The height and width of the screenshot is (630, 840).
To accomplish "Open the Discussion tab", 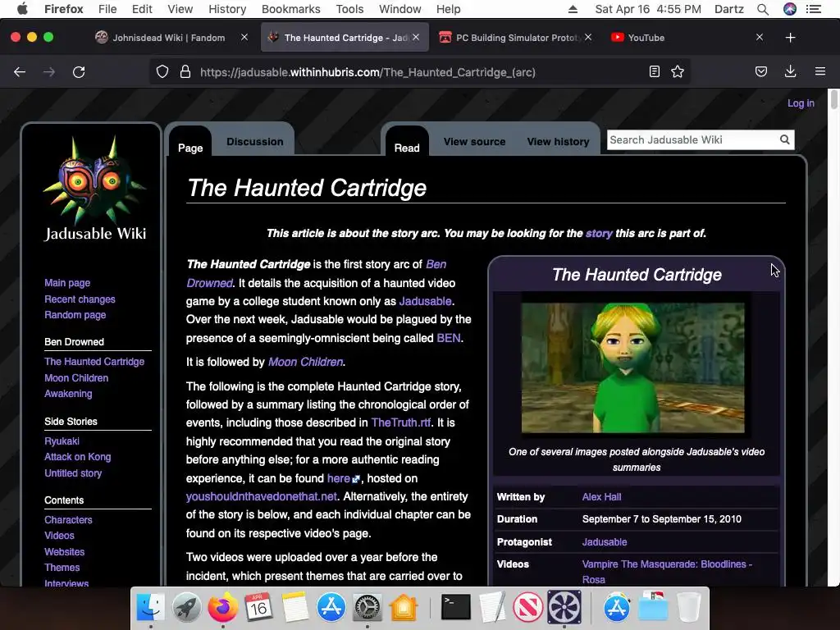I will pos(255,141).
